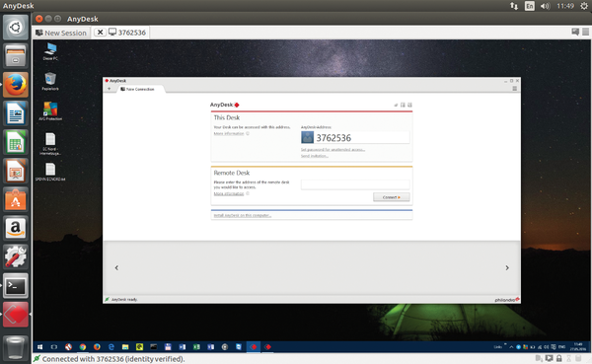Image resolution: width=592 pixels, height=364 pixels.
Task: Click the Connected with 3762536 status text
Action: [113, 359]
